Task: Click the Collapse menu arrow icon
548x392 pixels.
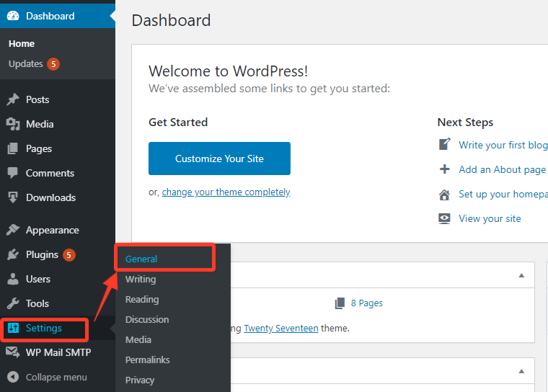Action: coord(13,377)
